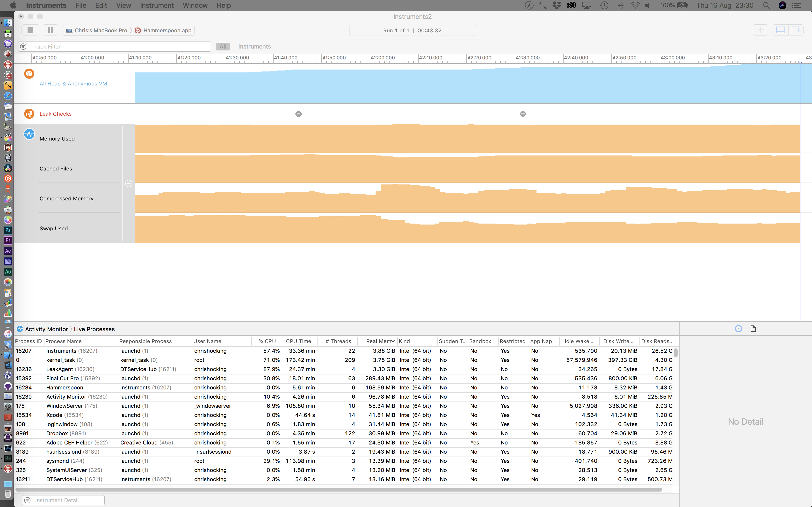Screen dimensions: 812x507
Task: Switch to the Live Processes view label
Action: pyautogui.click(x=94, y=329)
